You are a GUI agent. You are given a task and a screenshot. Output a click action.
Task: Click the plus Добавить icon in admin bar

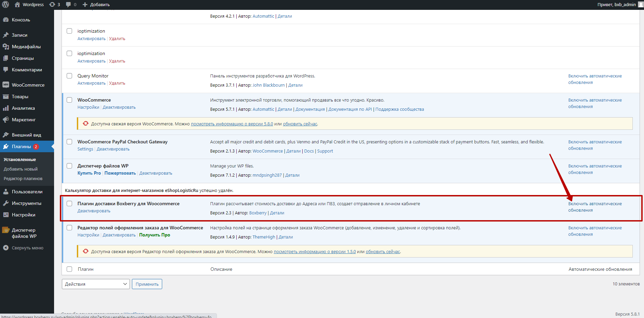(x=85, y=4)
